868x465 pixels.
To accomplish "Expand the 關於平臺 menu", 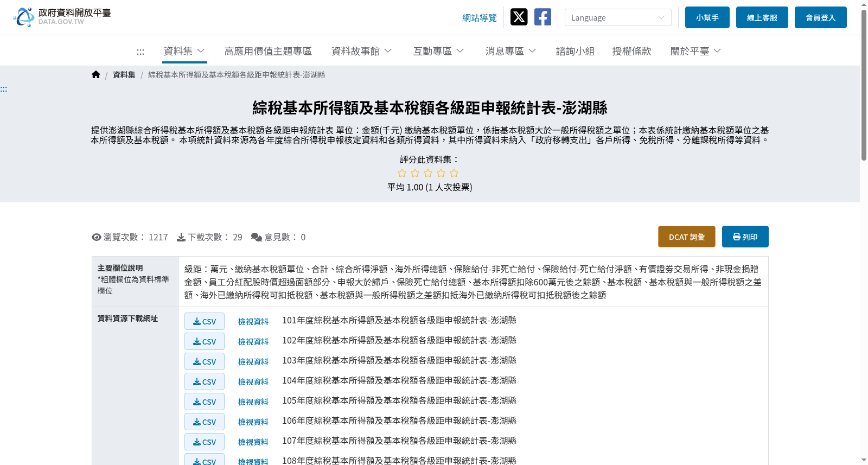I will coord(696,51).
